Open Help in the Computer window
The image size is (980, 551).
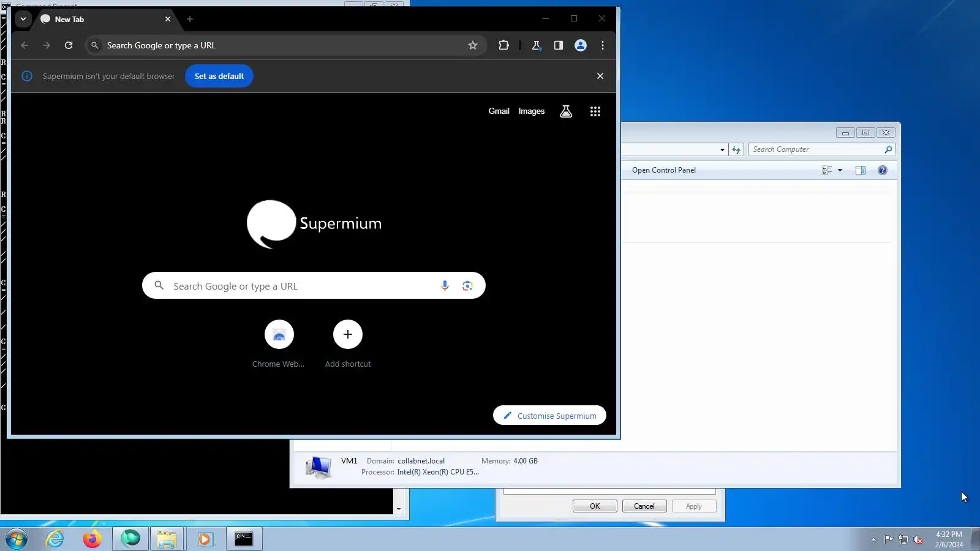tap(883, 170)
